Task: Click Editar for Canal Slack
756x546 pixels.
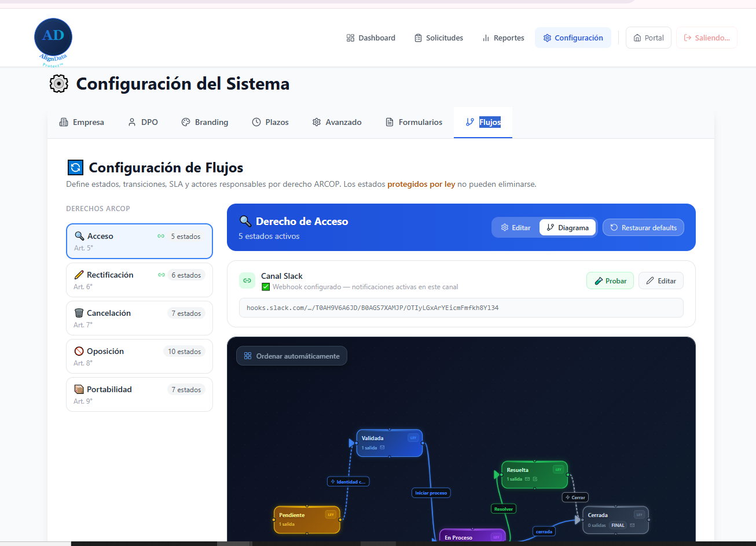Action: 661,281
